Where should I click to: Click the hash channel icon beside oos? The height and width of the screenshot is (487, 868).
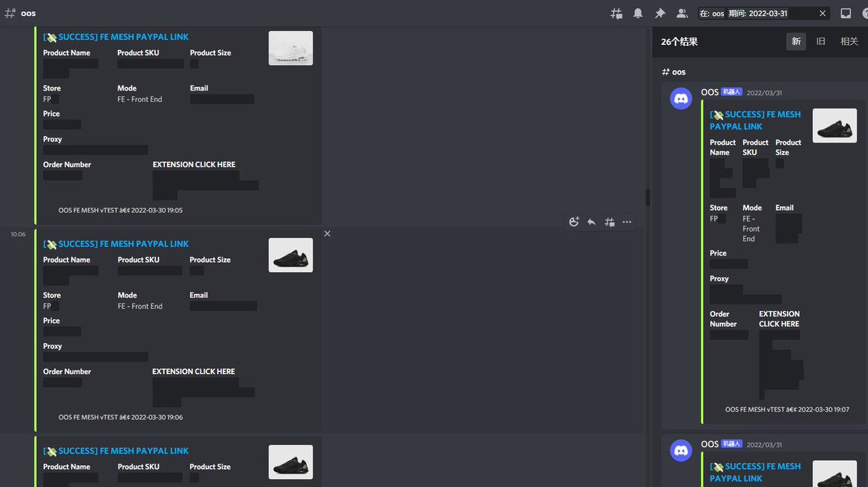(9, 13)
